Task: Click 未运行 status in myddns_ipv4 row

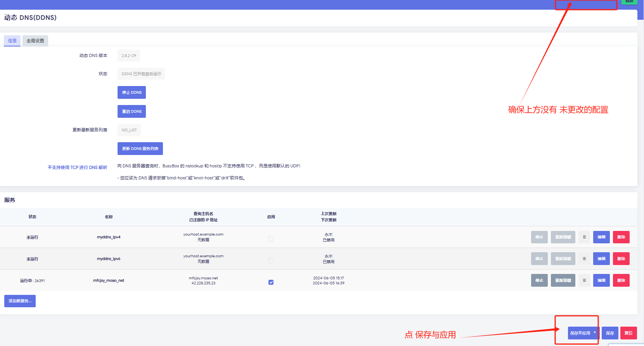Action: click(x=32, y=238)
